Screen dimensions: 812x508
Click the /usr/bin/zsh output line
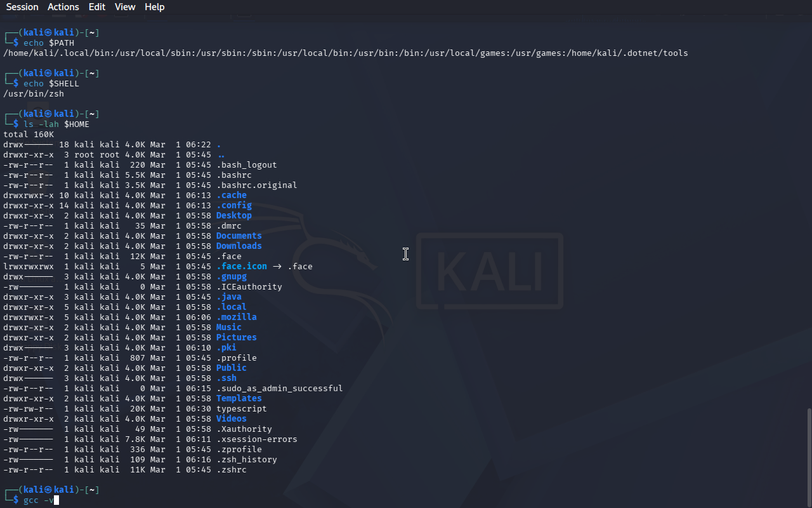[34, 94]
